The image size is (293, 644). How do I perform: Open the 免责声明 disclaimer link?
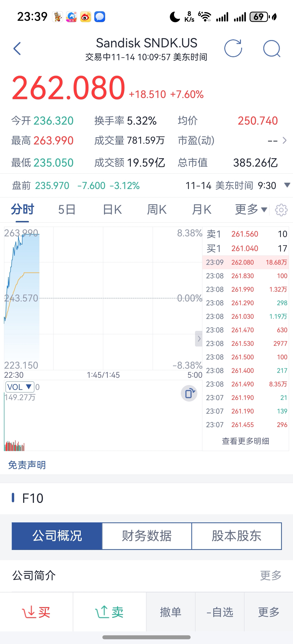tap(27, 465)
